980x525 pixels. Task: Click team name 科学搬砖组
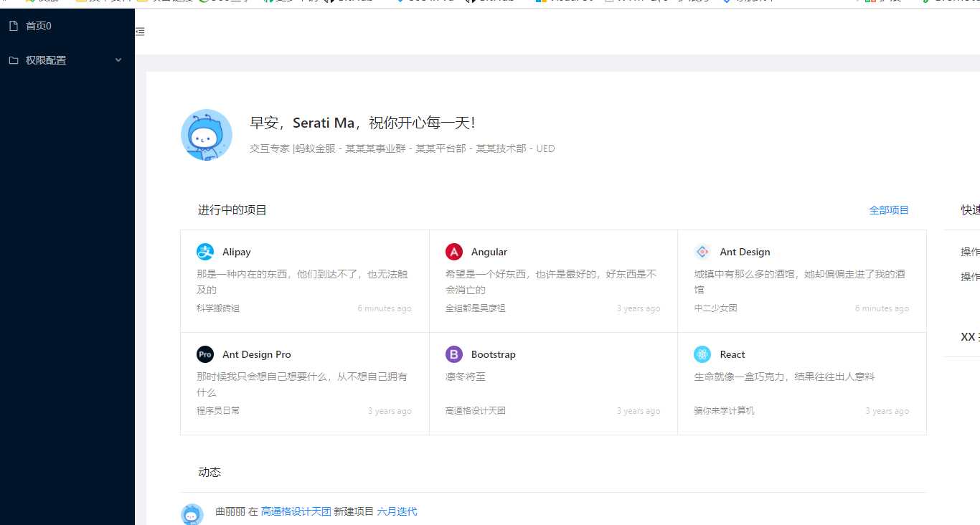coord(218,308)
